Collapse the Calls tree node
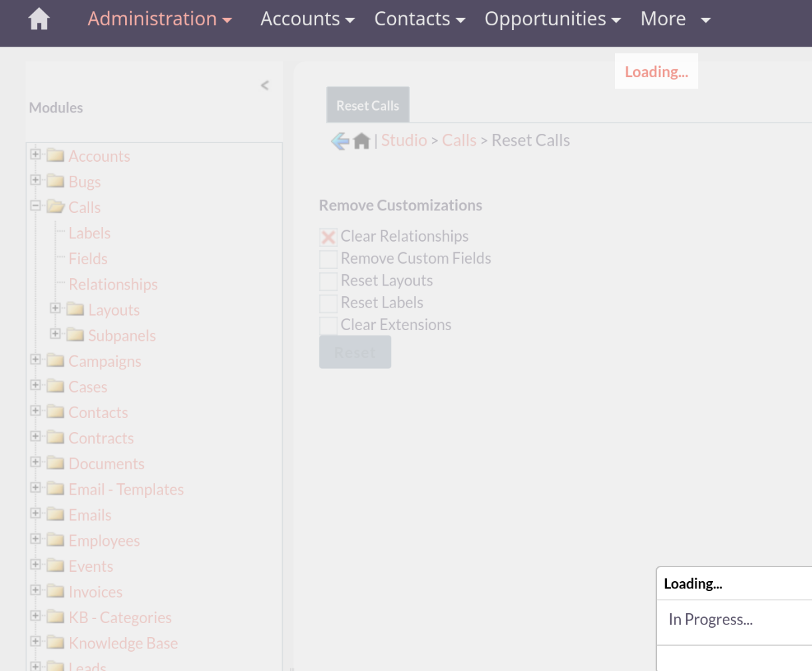 [x=35, y=206]
